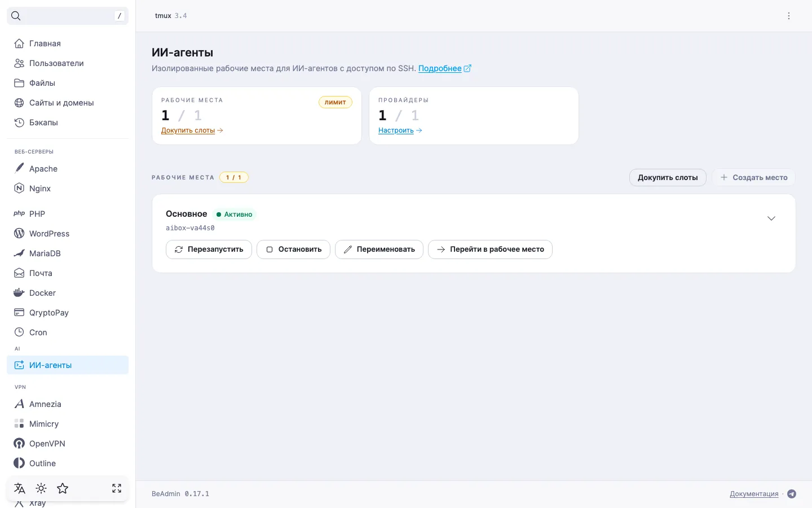Screen dimensions: 812x508
Task: Click the Почта envelope icon
Action: coord(19,273)
